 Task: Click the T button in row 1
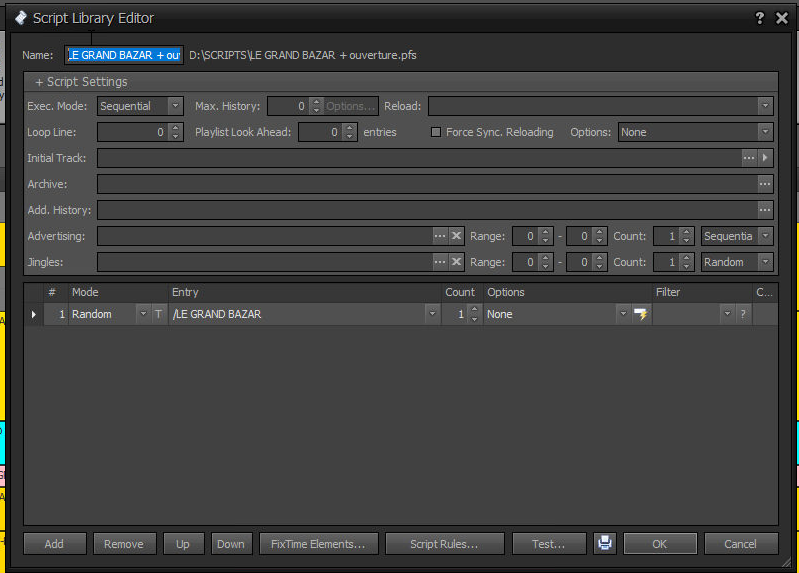tap(158, 314)
